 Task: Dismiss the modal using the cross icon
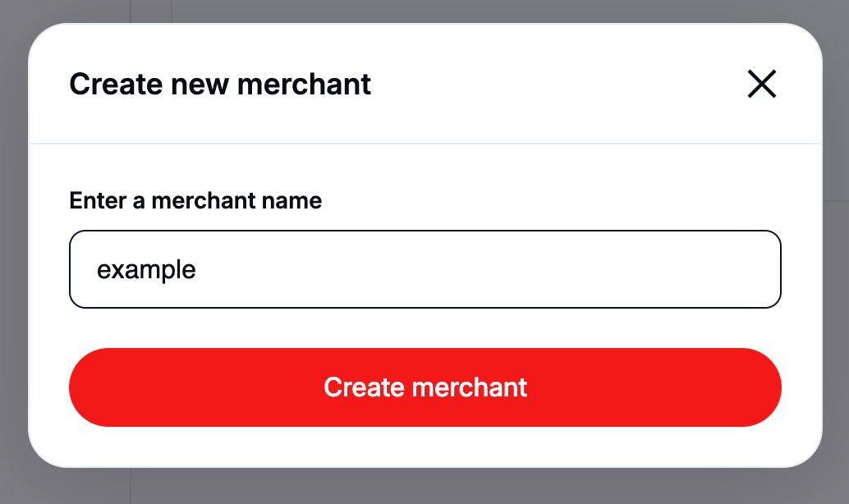[761, 84]
